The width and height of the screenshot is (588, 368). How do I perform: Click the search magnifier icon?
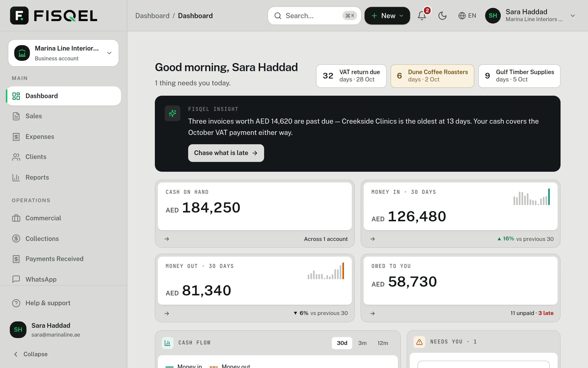pos(278,16)
